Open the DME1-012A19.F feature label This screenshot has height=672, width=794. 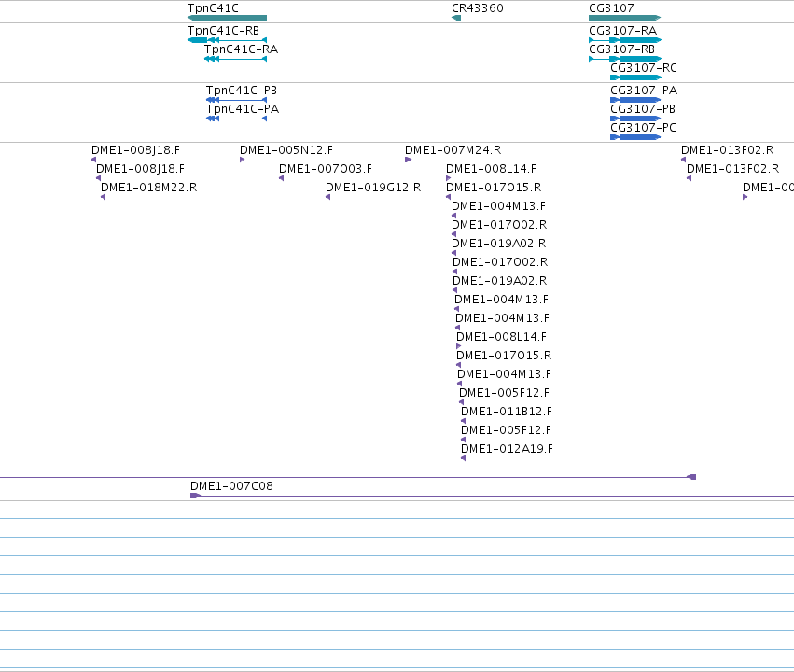coord(507,449)
